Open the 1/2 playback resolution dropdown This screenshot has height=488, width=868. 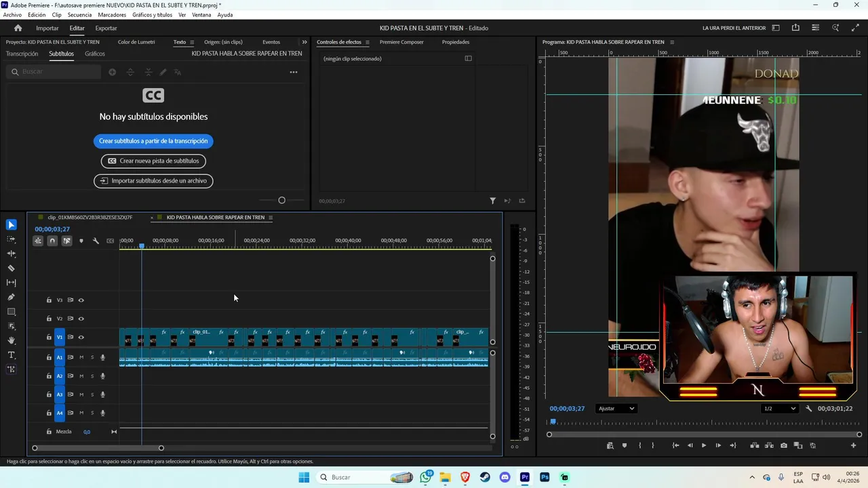click(779, 409)
